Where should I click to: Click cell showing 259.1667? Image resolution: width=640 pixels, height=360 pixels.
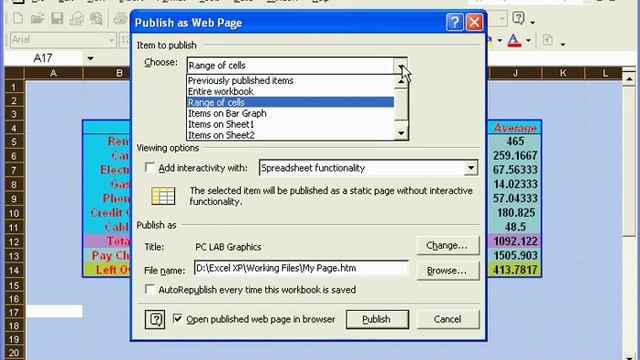(x=515, y=156)
